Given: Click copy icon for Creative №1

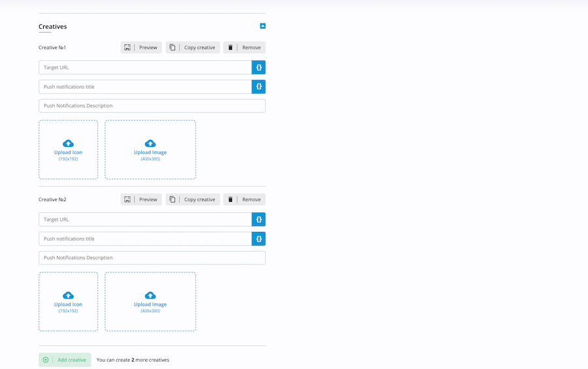Looking at the screenshot, I should click(172, 48).
